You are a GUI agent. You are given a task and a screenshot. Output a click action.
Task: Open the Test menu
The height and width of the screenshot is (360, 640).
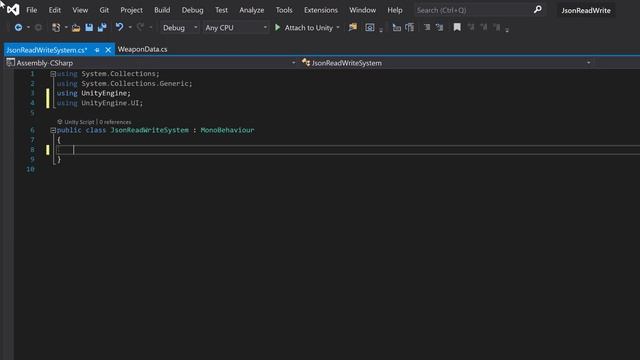tap(221, 10)
